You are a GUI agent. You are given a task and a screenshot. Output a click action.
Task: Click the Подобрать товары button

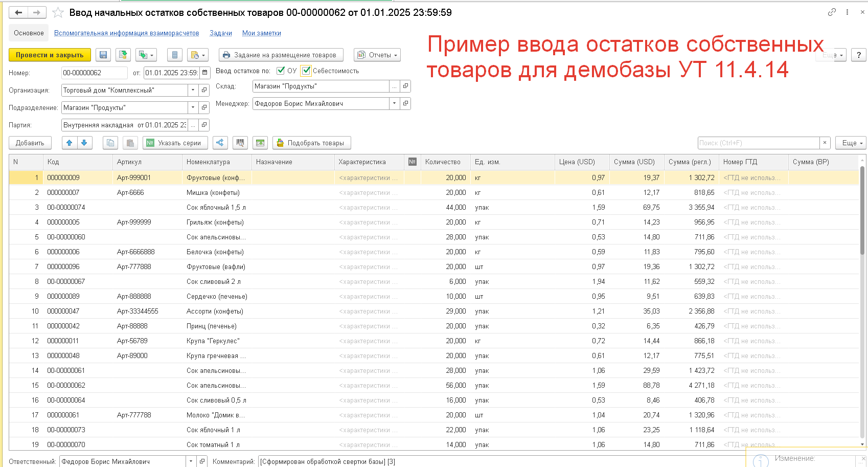pos(311,143)
